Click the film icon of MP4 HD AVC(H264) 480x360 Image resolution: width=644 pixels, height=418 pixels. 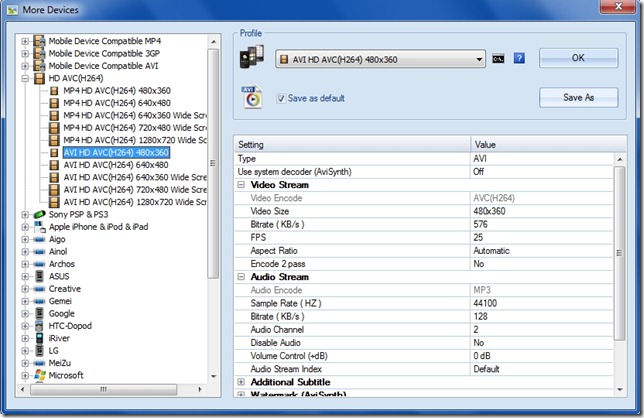pos(54,91)
